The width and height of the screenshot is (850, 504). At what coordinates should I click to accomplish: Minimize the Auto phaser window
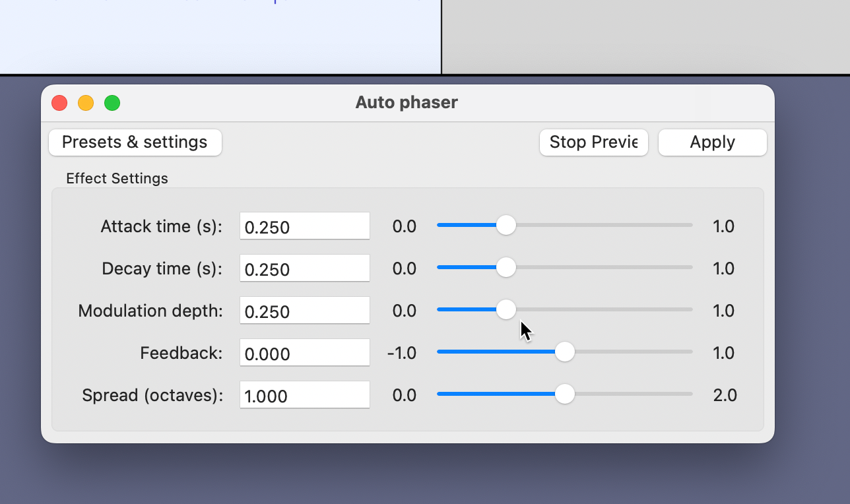[x=85, y=103]
